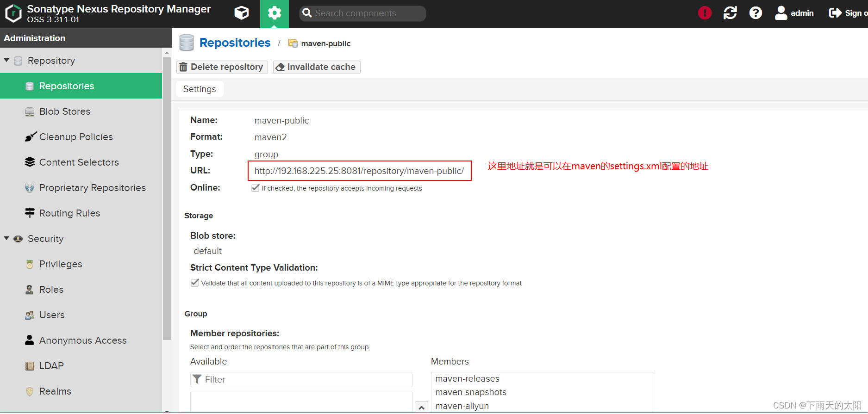Image resolution: width=868 pixels, height=414 pixels.
Task: Click the Realms shield icon
Action: [30, 391]
